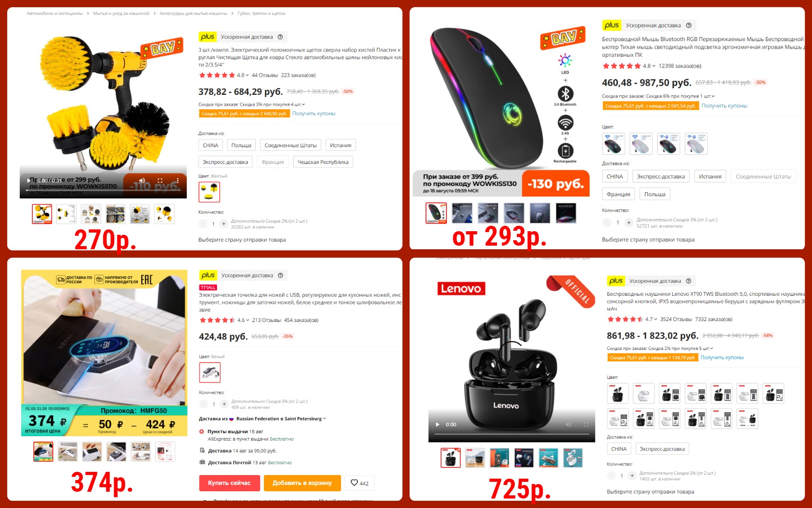
Task: Select Экспресс-доставка for Lenovo earbuds
Action: 662,449
